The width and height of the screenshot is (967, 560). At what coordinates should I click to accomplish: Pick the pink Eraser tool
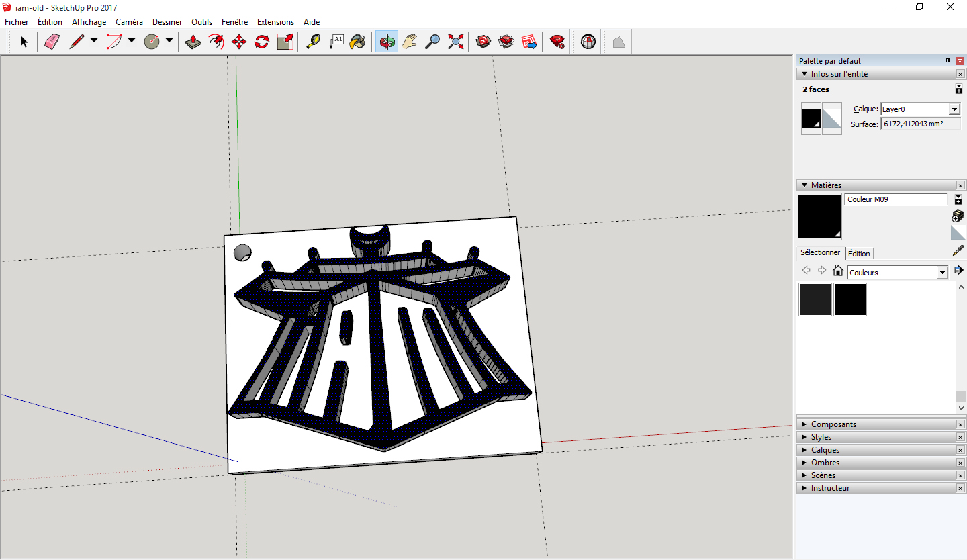point(52,42)
